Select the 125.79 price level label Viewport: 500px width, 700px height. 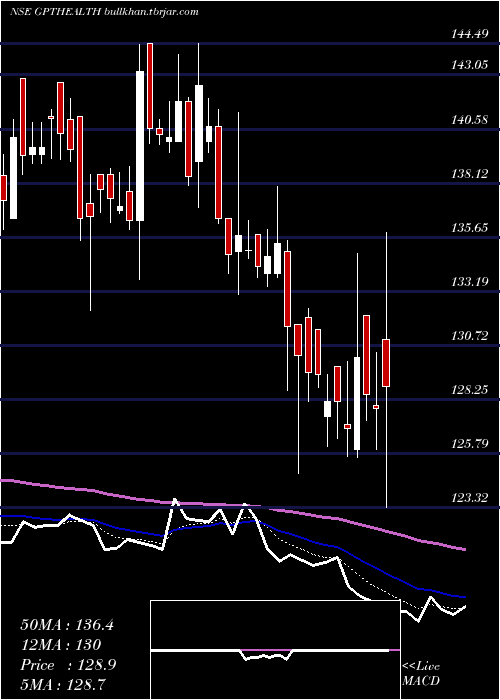point(468,444)
